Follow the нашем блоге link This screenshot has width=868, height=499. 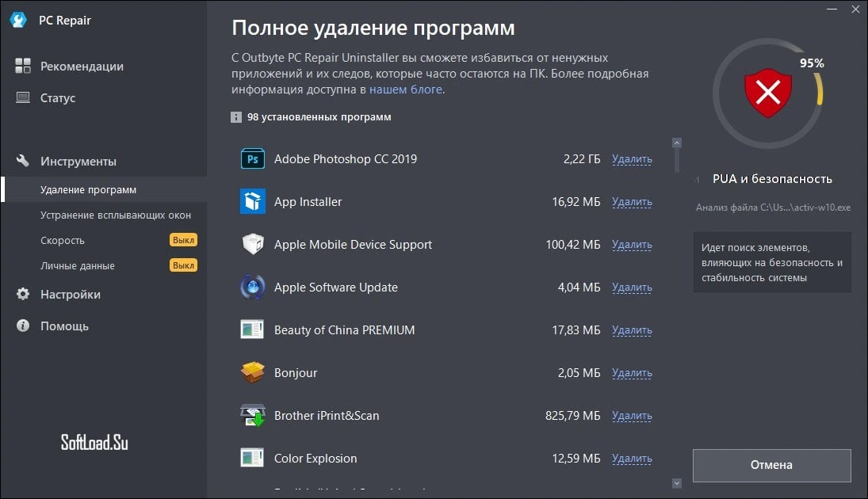[405, 89]
